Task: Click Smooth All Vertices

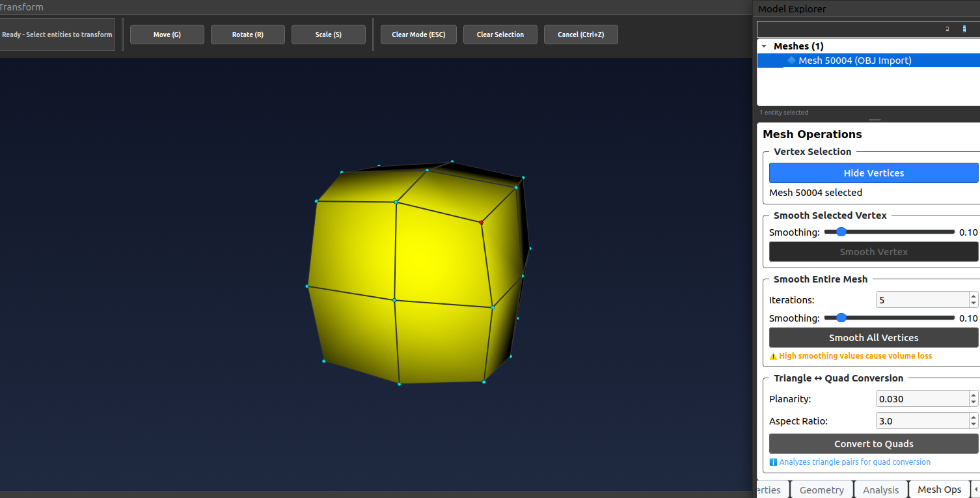Action: click(x=873, y=337)
